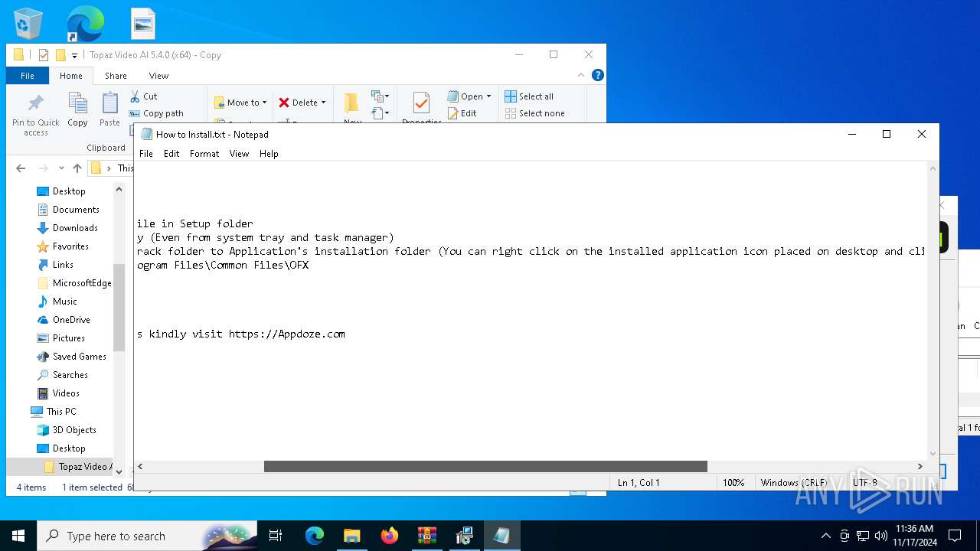
Task: Click Notepad scroll left arrow
Action: coord(141,466)
